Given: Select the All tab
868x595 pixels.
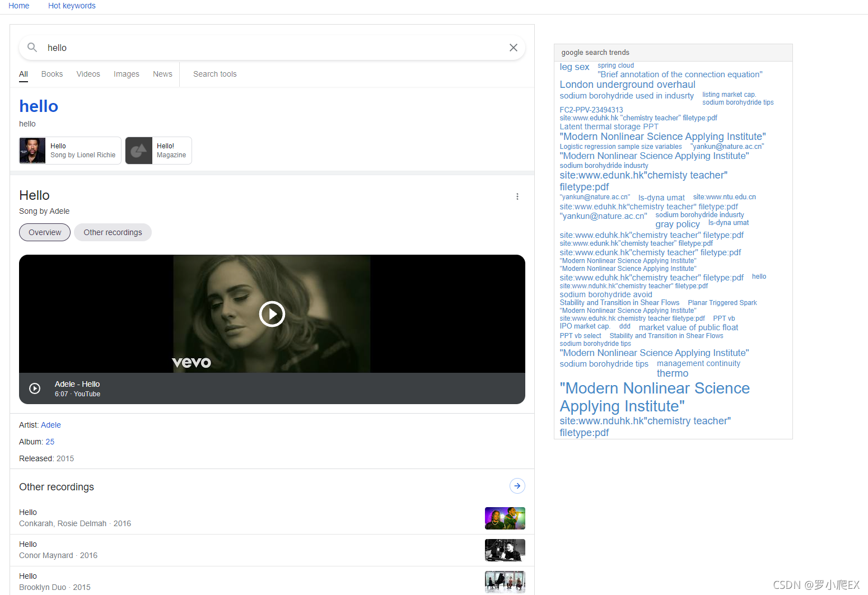Looking at the screenshot, I should coord(24,74).
